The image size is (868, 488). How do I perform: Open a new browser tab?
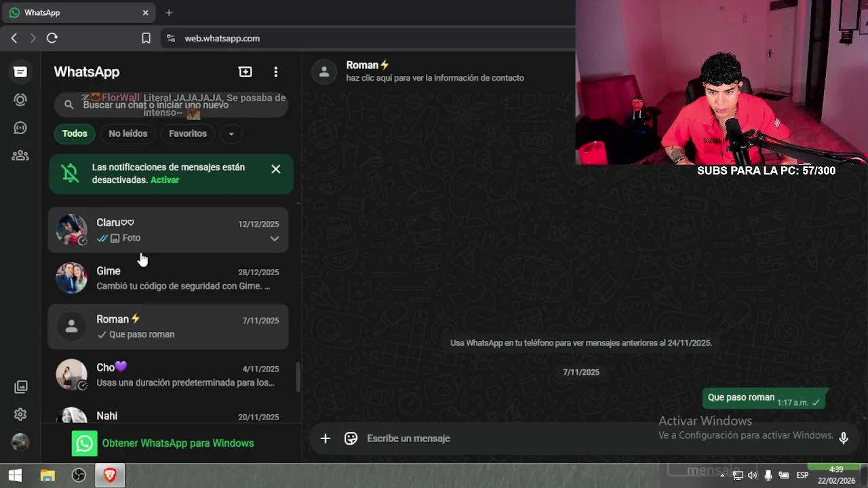coord(169,13)
